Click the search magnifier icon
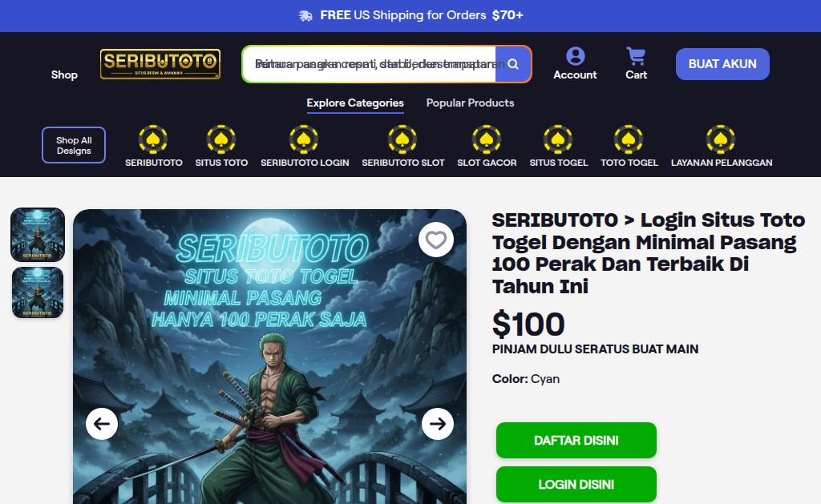Viewport: 821px width, 504px height. (512, 64)
